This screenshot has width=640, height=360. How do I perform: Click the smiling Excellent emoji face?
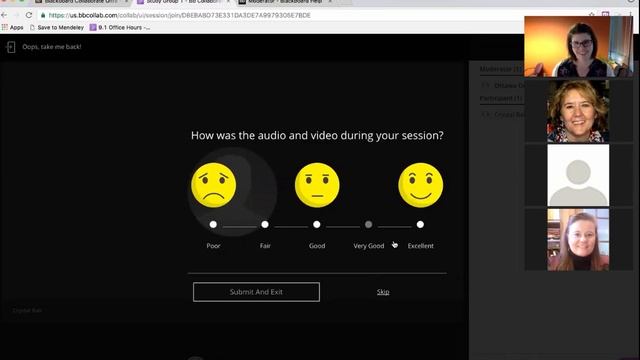[420, 185]
